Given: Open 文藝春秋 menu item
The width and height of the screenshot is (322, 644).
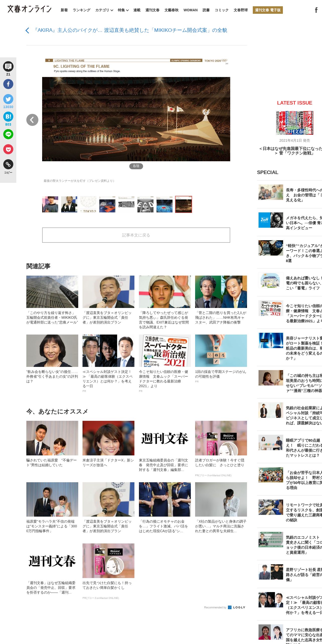Looking at the screenshot, I should point(172,10).
